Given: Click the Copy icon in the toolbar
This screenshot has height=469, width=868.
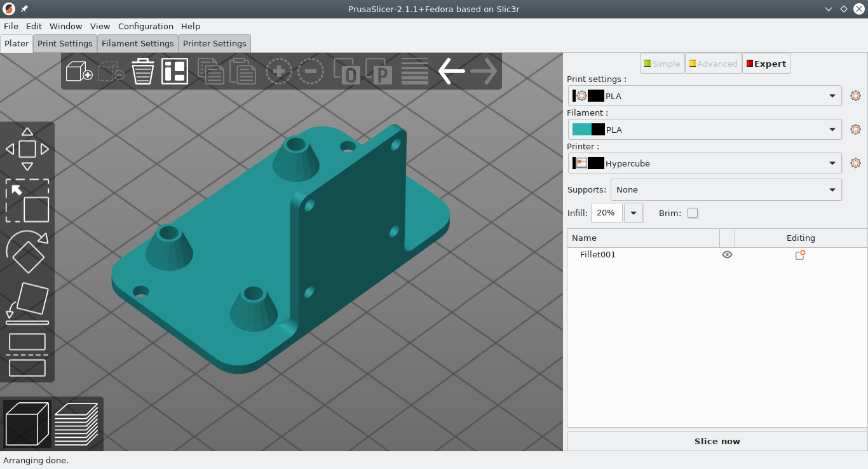Looking at the screenshot, I should (211, 71).
